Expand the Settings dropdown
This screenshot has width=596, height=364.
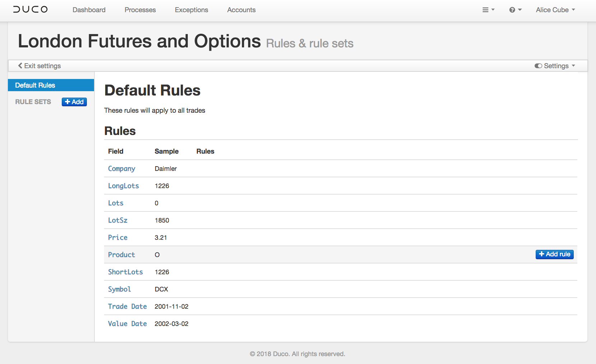(556, 66)
